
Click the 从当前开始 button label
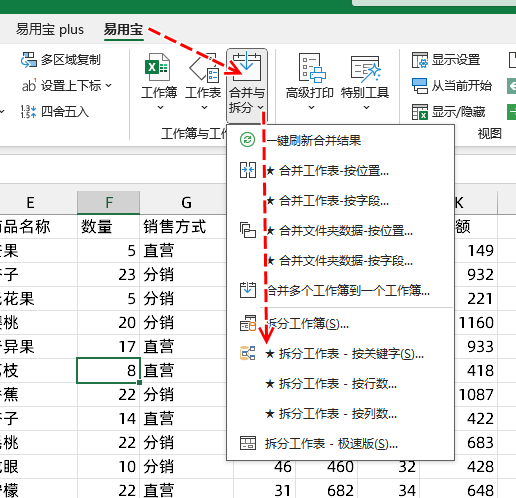point(462,86)
